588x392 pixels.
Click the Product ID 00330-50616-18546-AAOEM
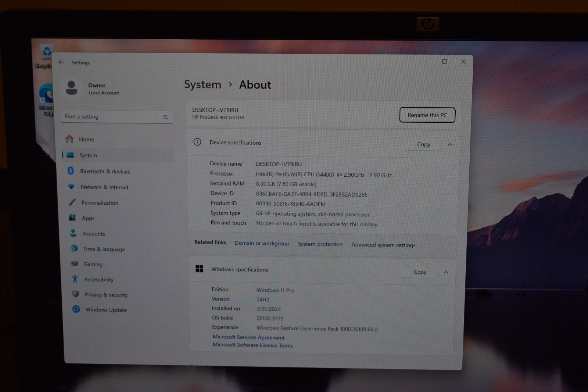[291, 204]
